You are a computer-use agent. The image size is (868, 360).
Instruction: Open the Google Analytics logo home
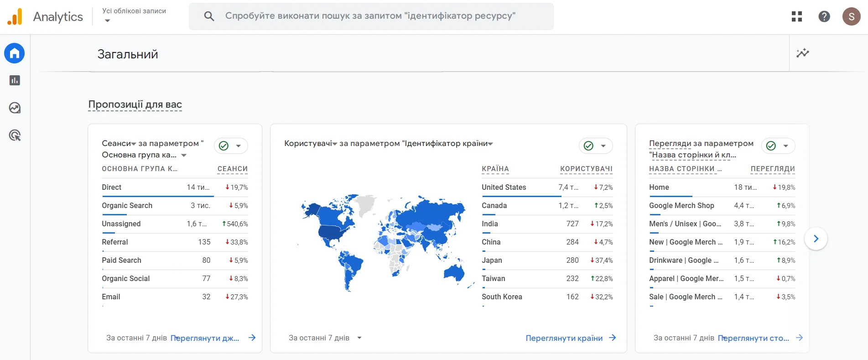pos(15,16)
